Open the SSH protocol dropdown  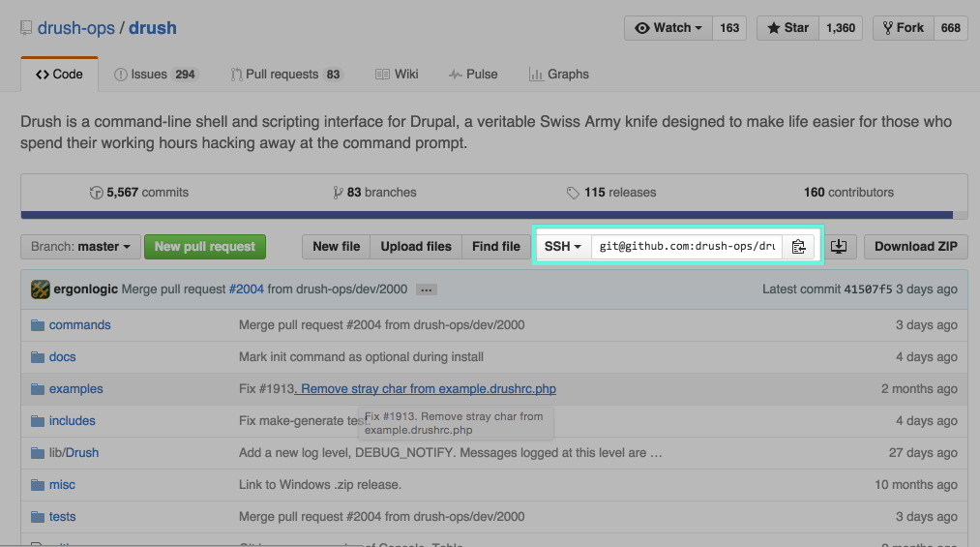click(x=562, y=246)
